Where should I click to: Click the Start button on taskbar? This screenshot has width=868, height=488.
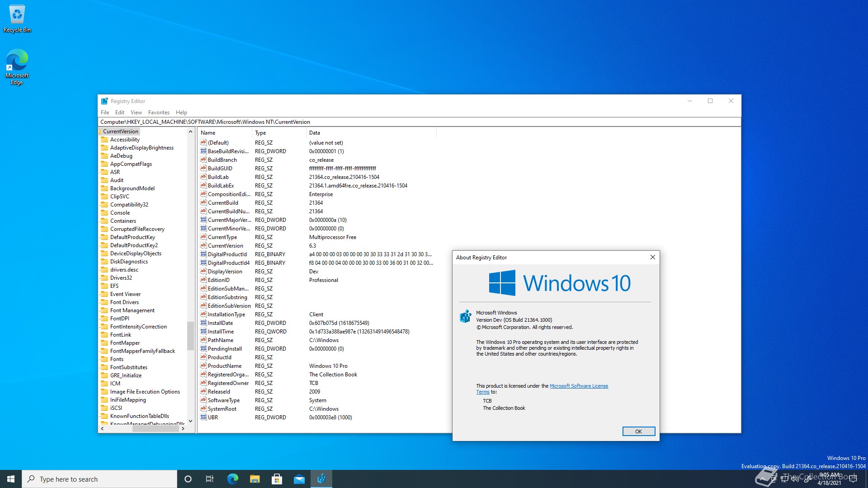11,479
